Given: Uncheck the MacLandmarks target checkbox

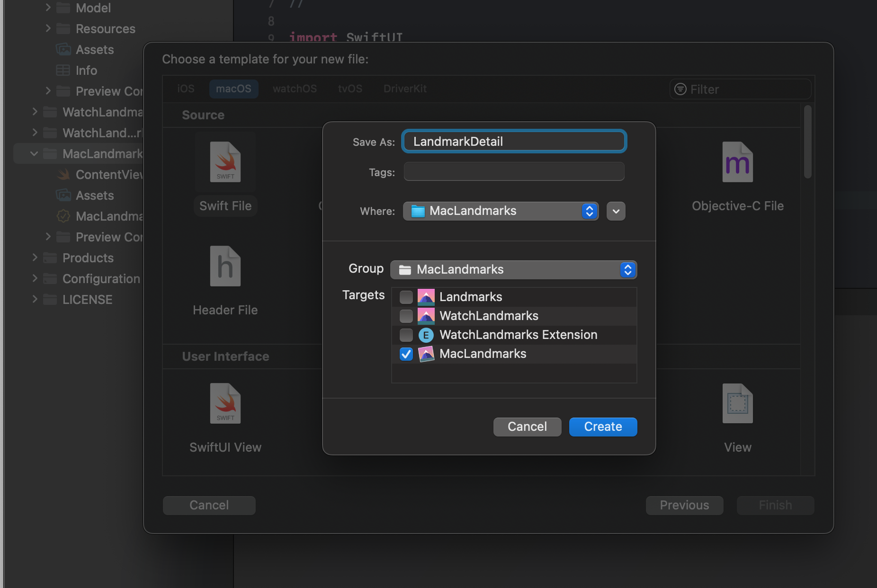Looking at the screenshot, I should point(406,354).
